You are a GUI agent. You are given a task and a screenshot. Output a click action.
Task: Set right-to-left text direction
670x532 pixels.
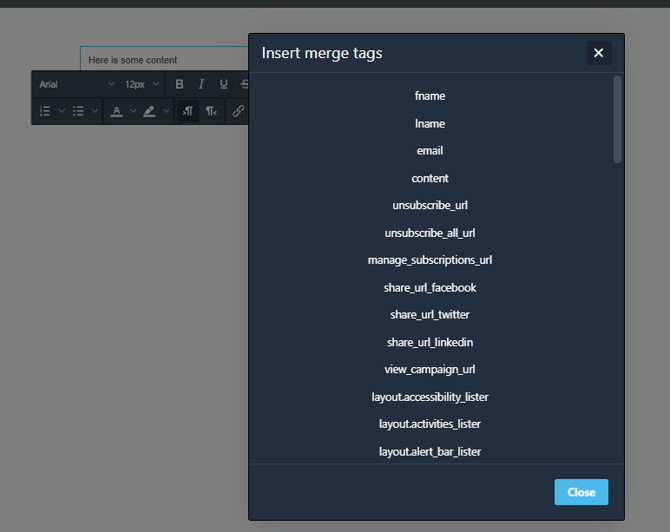pyautogui.click(x=211, y=111)
